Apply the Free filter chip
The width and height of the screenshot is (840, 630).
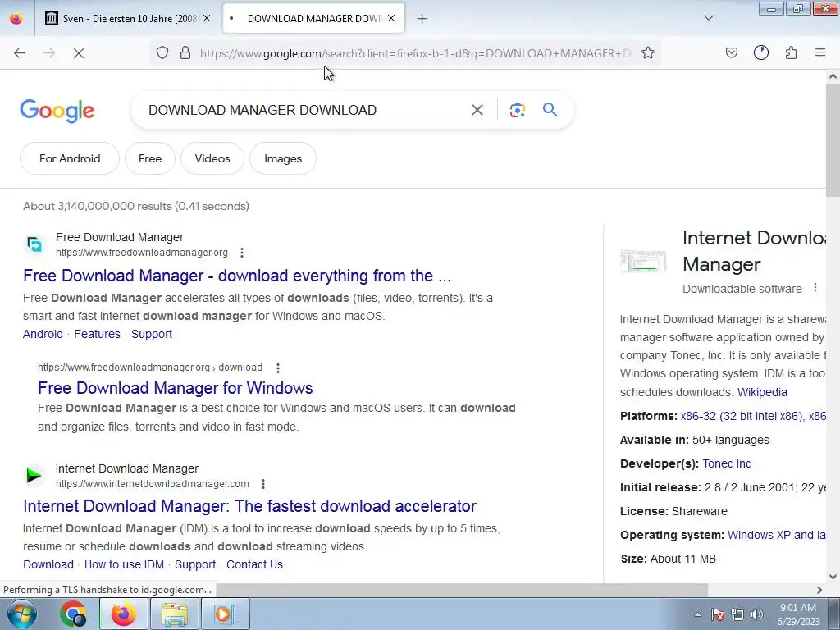pyautogui.click(x=150, y=158)
